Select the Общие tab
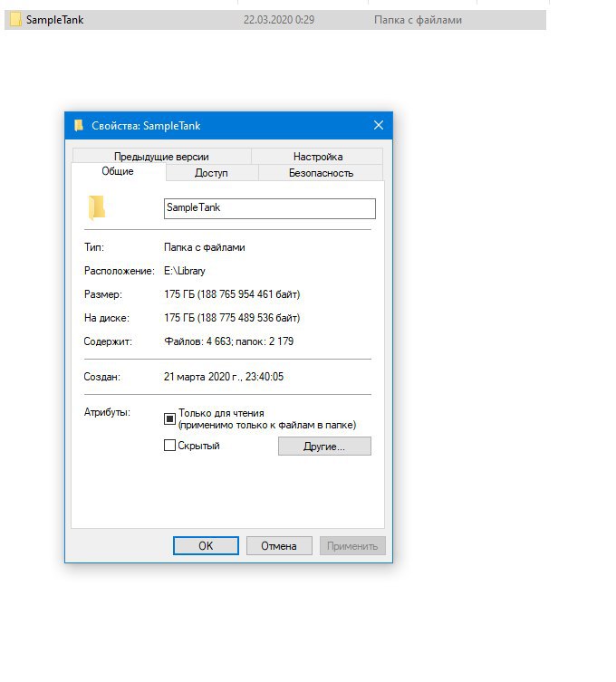Screen dimensions: 616x682 click(118, 171)
